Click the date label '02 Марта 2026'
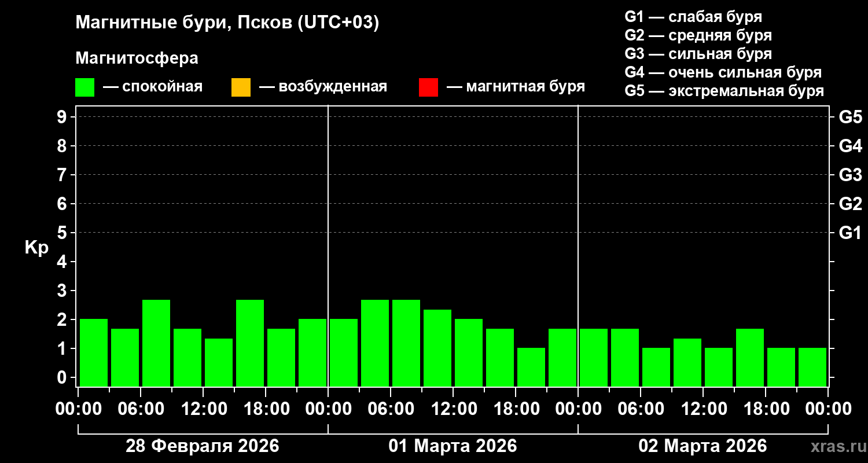This screenshot has height=463, width=868. click(x=703, y=446)
